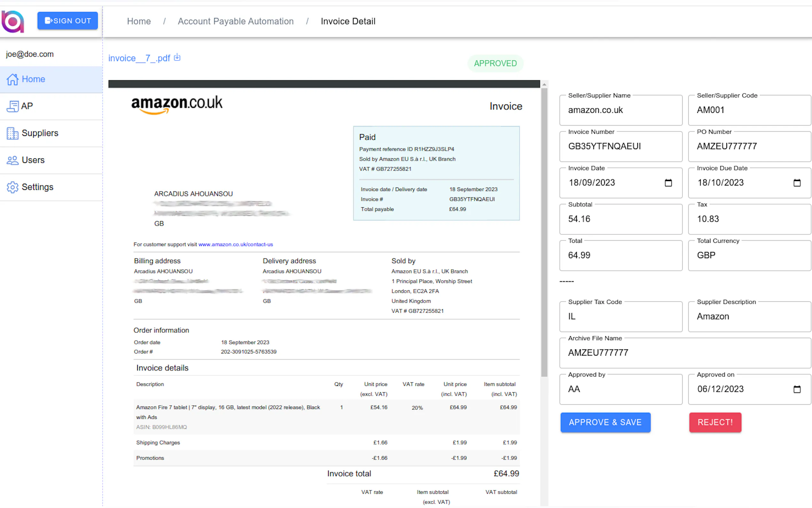Click the order number 202-3091025-5763539
This screenshot has width=812, height=508.
248,352
